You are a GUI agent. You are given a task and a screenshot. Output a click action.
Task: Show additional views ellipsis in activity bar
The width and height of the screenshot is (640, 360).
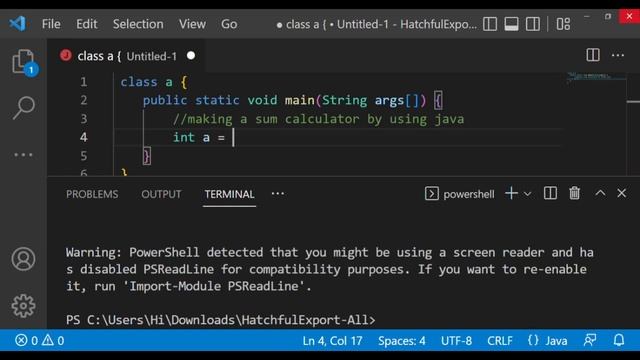[x=23, y=155]
